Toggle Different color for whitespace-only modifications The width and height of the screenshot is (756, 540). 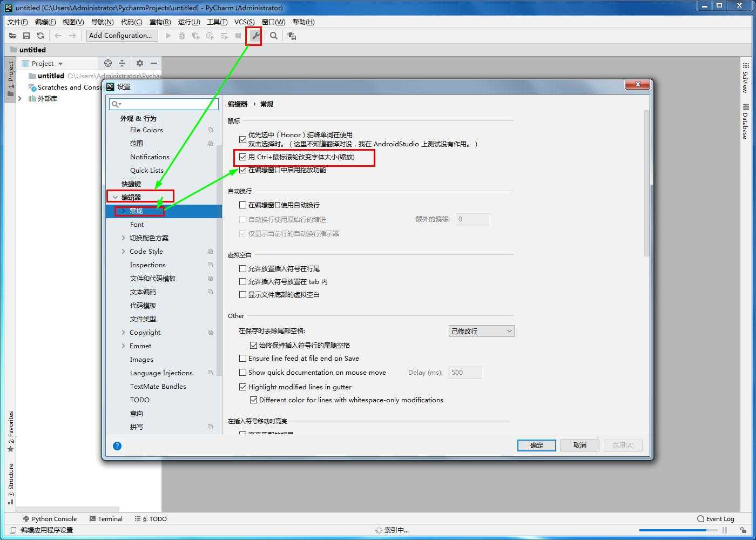click(x=254, y=400)
